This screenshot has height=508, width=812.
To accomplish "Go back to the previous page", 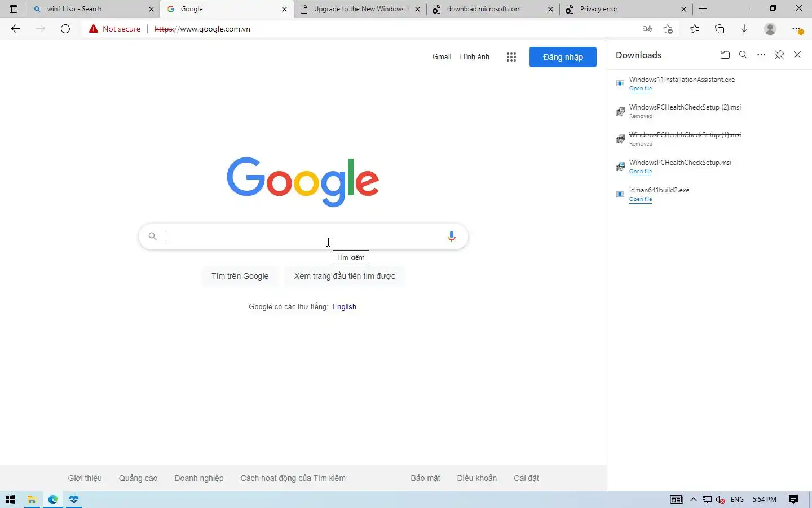I will (x=16, y=29).
